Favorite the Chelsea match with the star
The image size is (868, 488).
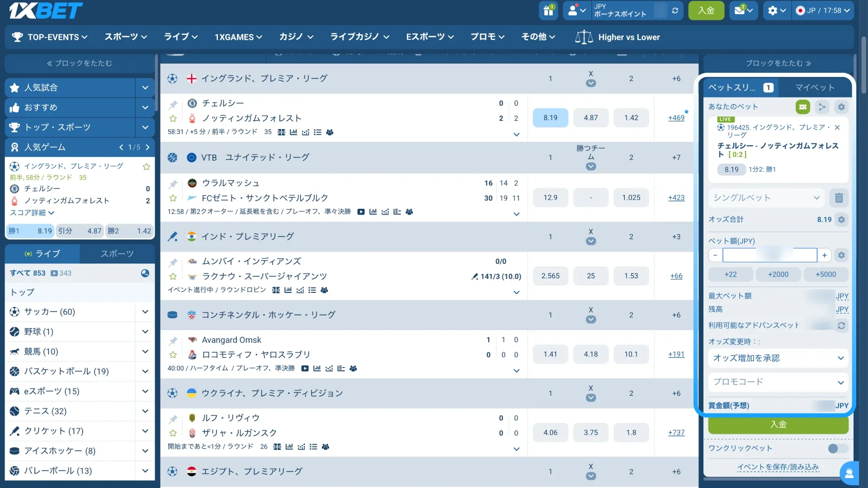point(173,118)
